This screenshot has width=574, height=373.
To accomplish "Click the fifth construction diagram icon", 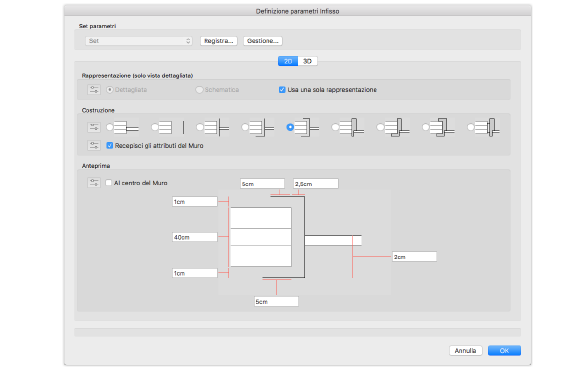I will (x=307, y=127).
